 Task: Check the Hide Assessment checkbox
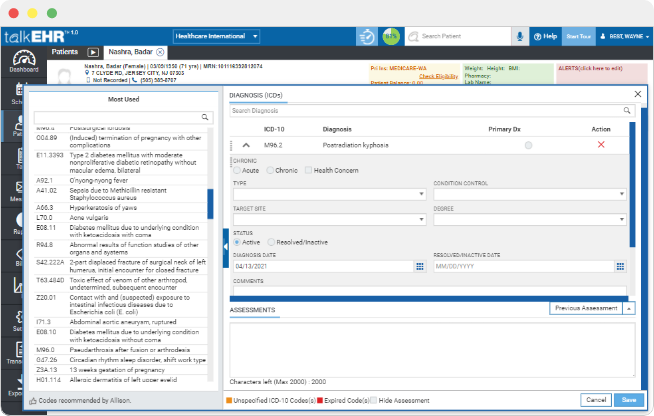point(373,400)
